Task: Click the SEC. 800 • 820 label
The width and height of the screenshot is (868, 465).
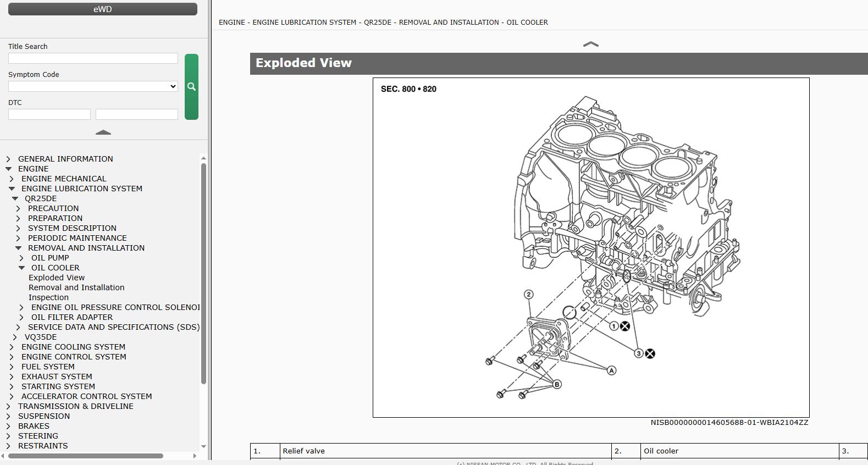Action: (x=408, y=89)
